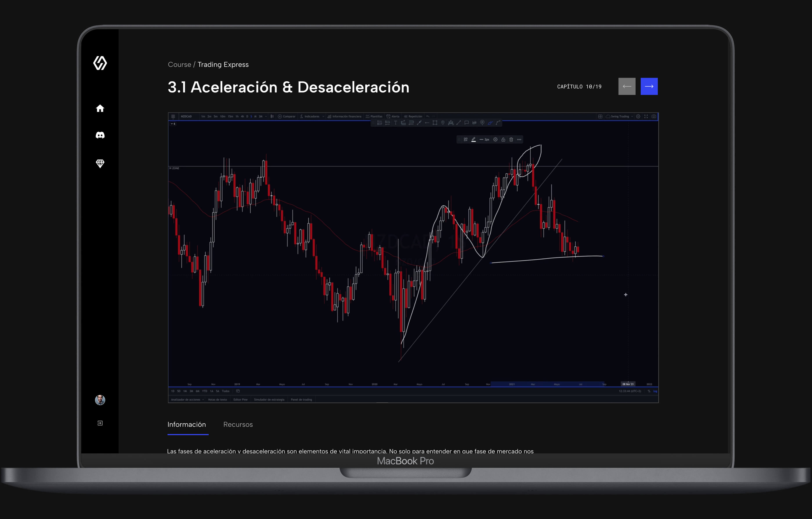Click the platform logo in sidebar
The width and height of the screenshot is (812, 519).
tap(100, 63)
